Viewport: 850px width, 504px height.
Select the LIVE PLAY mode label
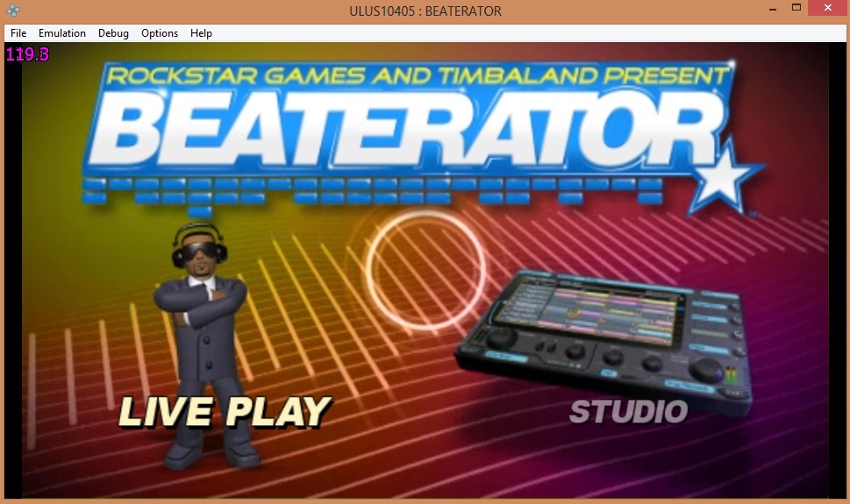[225, 412]
